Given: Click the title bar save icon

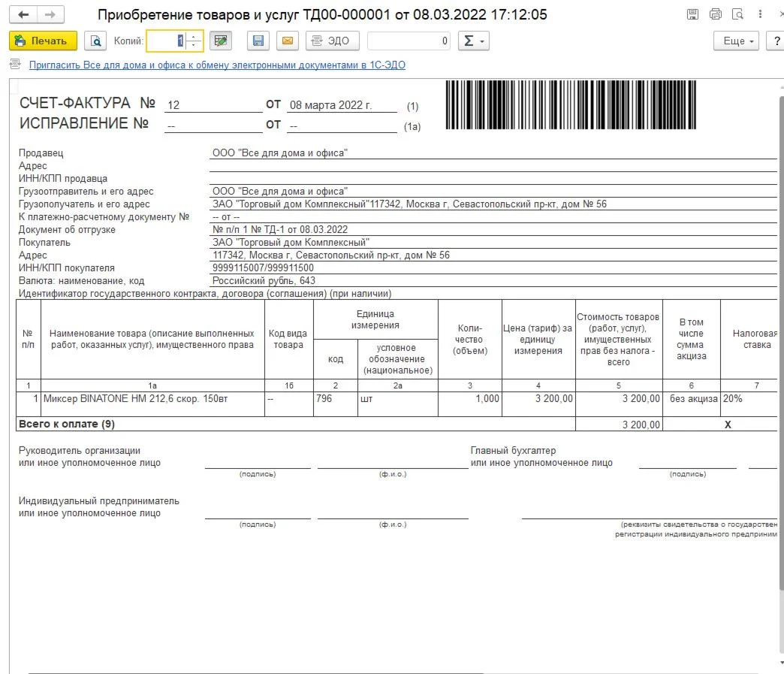Looking at the screenshot, I should [x=693, y=14].
